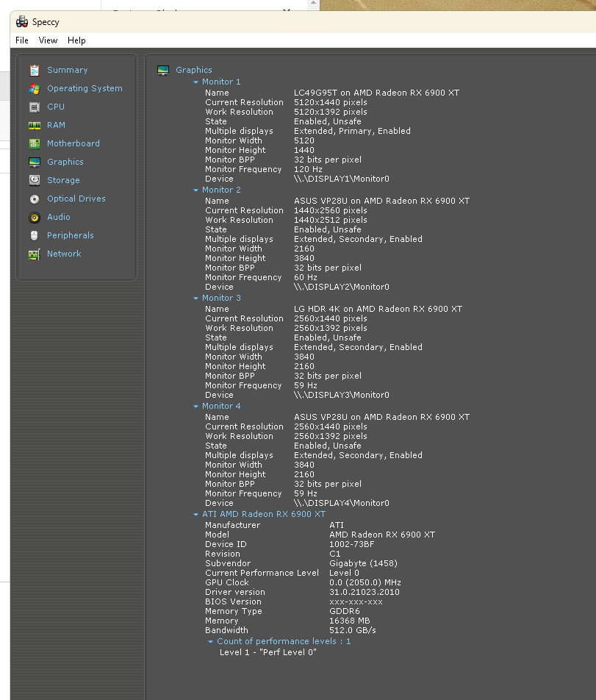This screenshot has height=700, width=596.
Task: Open the Operating System section
Action: click(85, 88)
